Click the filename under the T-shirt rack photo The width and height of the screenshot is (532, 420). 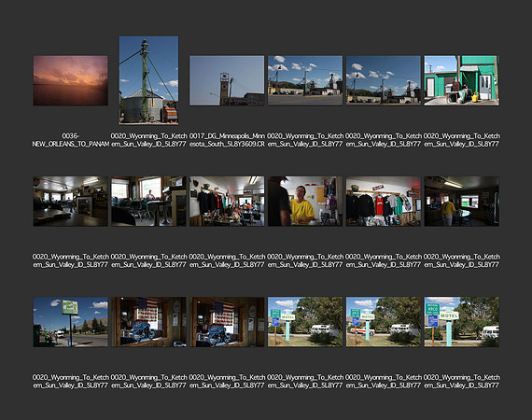tap(383, 260)
